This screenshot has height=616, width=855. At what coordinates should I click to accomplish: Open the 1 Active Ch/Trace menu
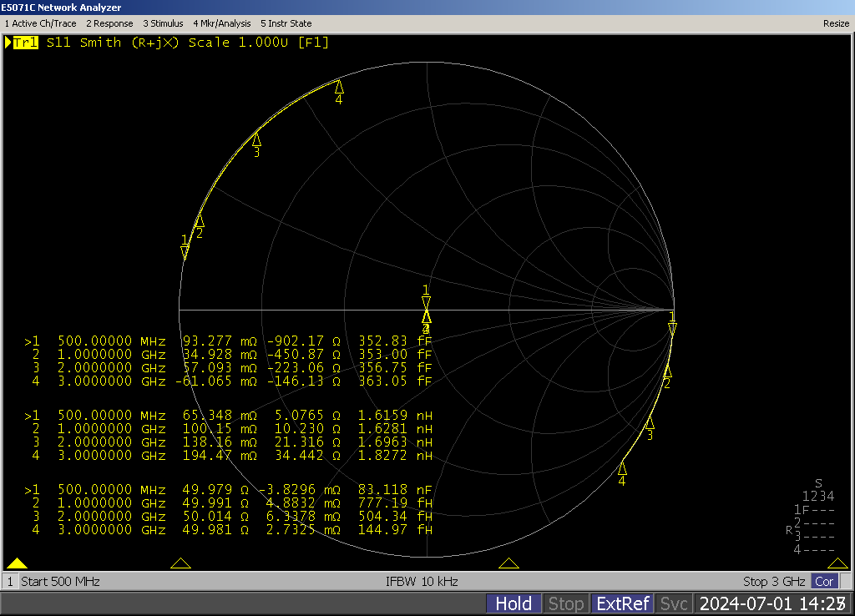coord(42,23)
